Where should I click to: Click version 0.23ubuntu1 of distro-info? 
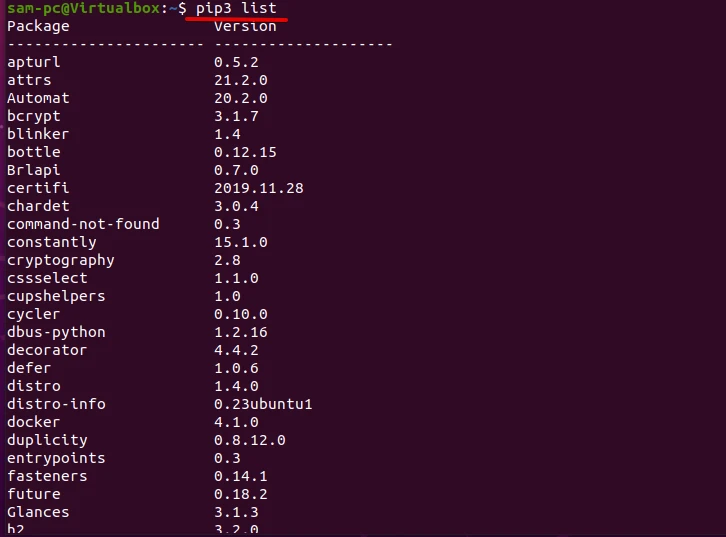(263, 405)
